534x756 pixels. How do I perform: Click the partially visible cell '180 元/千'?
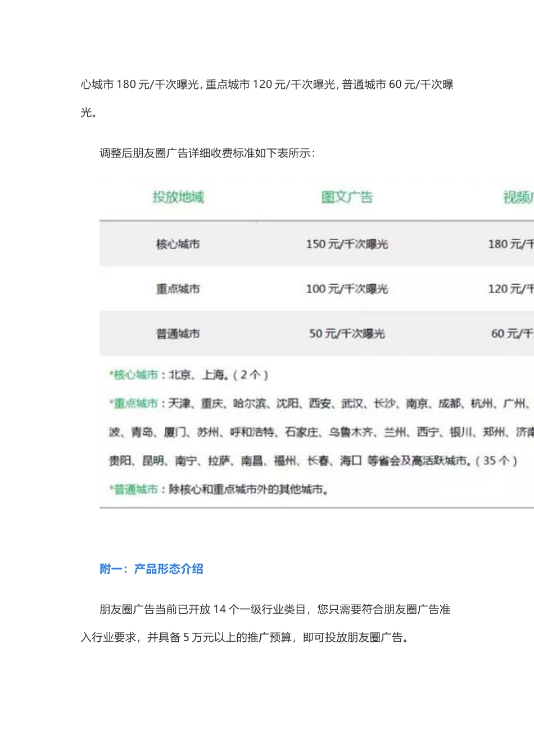click(x=510, y=244)
